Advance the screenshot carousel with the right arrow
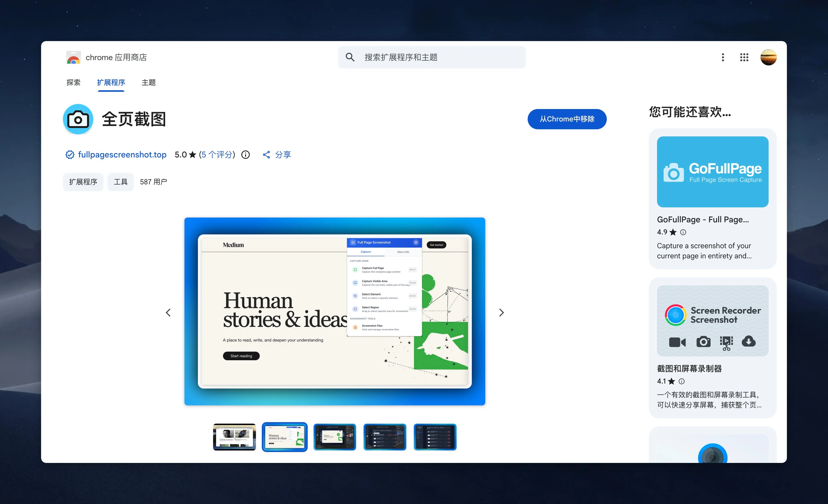This screenshot has height=504, width=828. pos(501,312)
